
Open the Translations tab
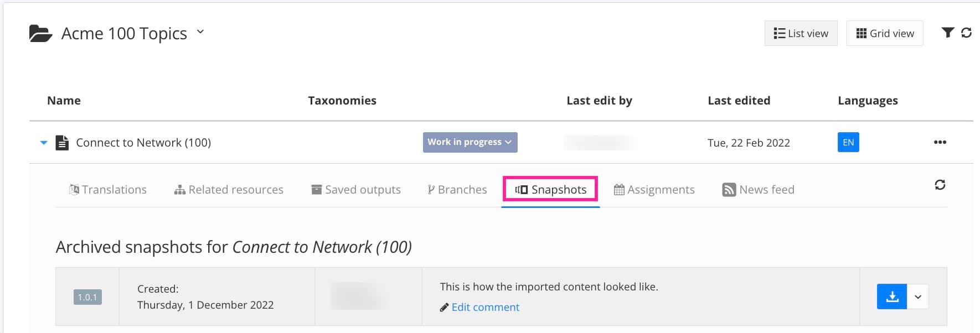(x=108, y=190)
